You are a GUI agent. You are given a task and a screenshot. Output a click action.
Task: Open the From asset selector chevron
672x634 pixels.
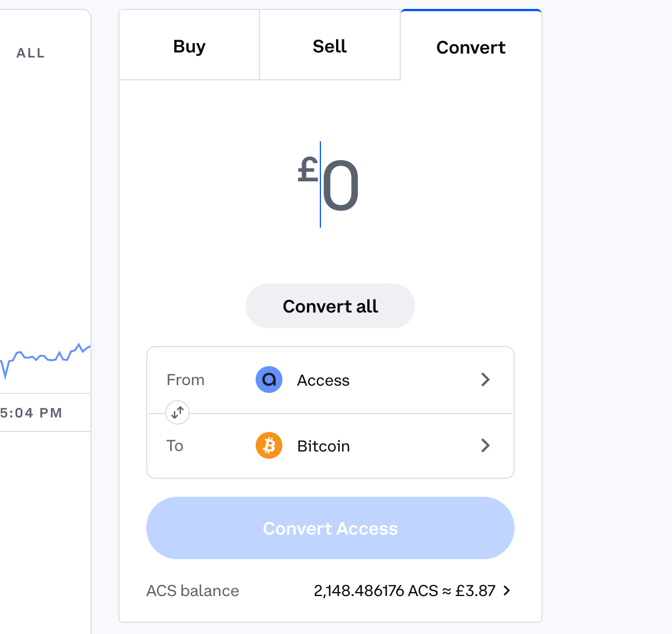pyautogui.click(x=486, y=380)
